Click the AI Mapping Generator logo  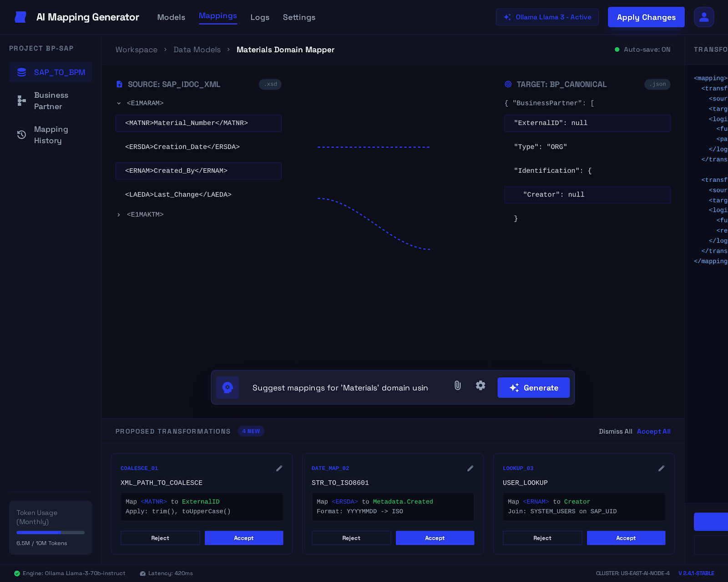click(x=20, y=17)
